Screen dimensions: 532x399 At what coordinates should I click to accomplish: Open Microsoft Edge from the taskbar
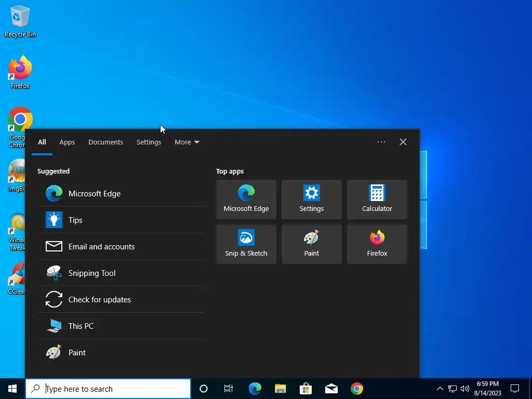pyautogui.click(x=255, y=389)
